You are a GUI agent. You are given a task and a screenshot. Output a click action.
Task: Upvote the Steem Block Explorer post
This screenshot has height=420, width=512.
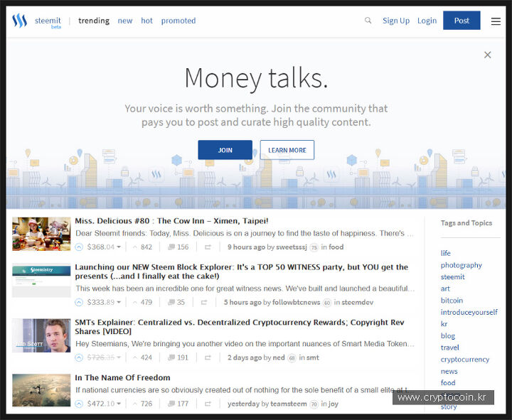(x=79, y=303)
